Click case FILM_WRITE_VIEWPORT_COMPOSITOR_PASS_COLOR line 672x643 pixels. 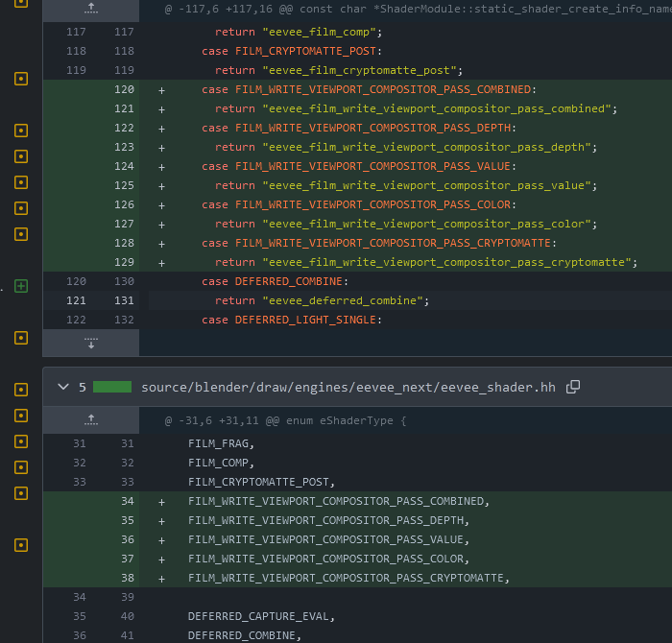(x=359, y=204)
